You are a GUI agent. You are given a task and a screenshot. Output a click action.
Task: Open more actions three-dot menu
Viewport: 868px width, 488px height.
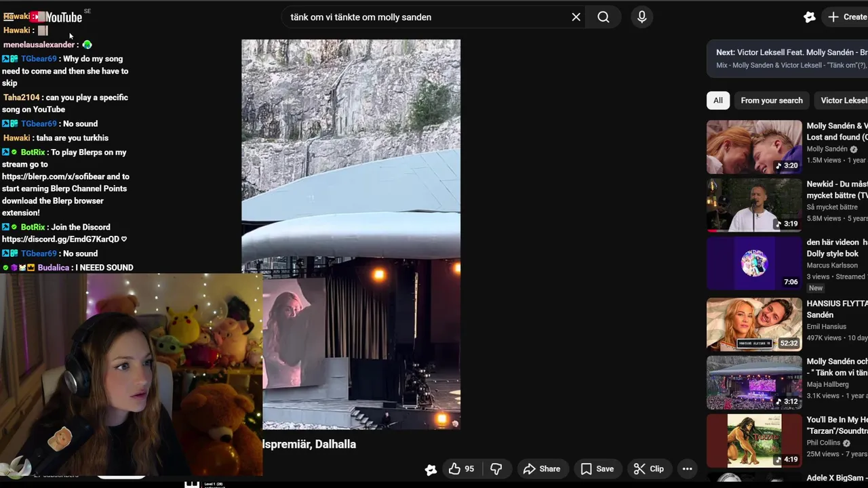pyautogui.click(x=687, y=469)
